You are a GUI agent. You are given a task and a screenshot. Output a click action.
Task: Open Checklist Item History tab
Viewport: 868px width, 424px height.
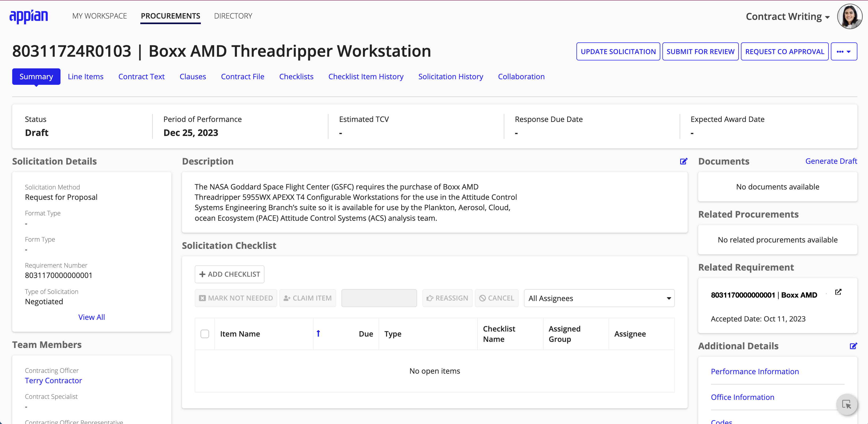pos(366,77)
